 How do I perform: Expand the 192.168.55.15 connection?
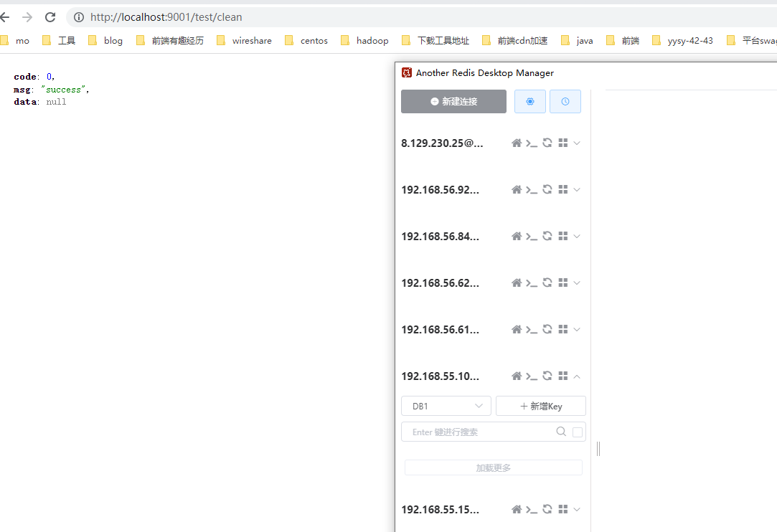click(x=577, y=509)
